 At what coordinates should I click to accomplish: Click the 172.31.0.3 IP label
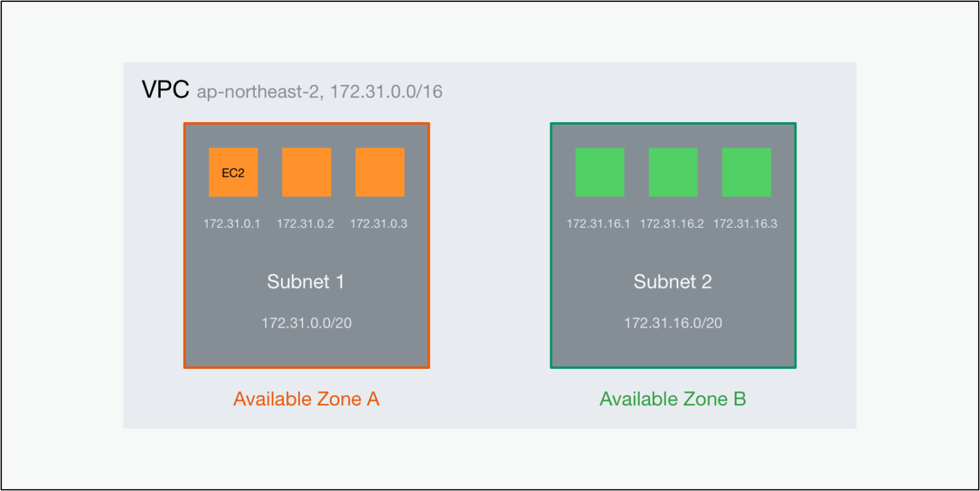tap(379, 224)
